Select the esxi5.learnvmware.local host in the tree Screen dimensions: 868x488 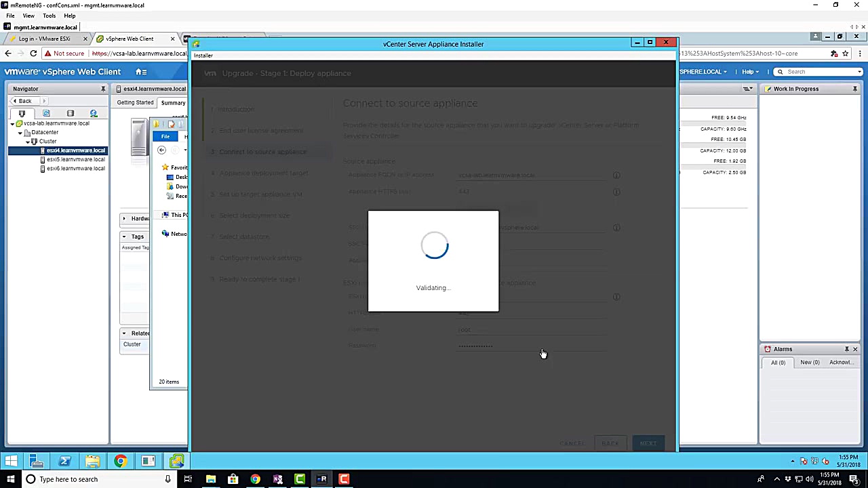(75, 159)
